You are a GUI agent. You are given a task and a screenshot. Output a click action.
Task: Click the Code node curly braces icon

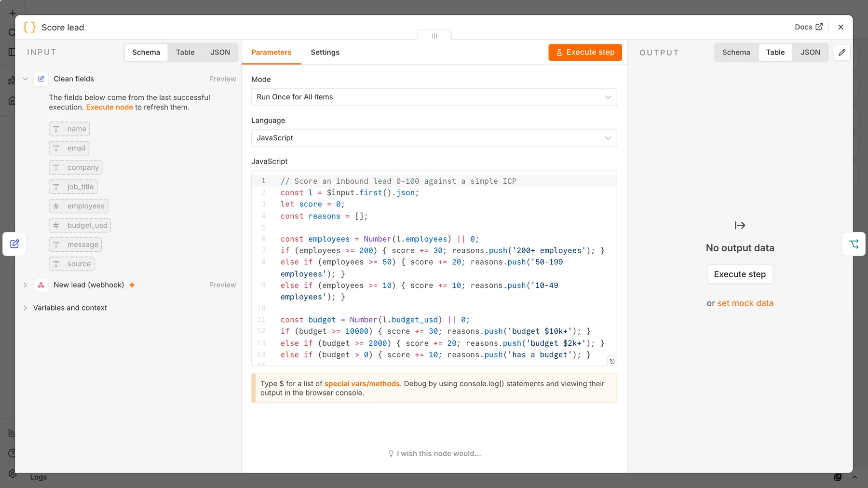pos(29,27)
